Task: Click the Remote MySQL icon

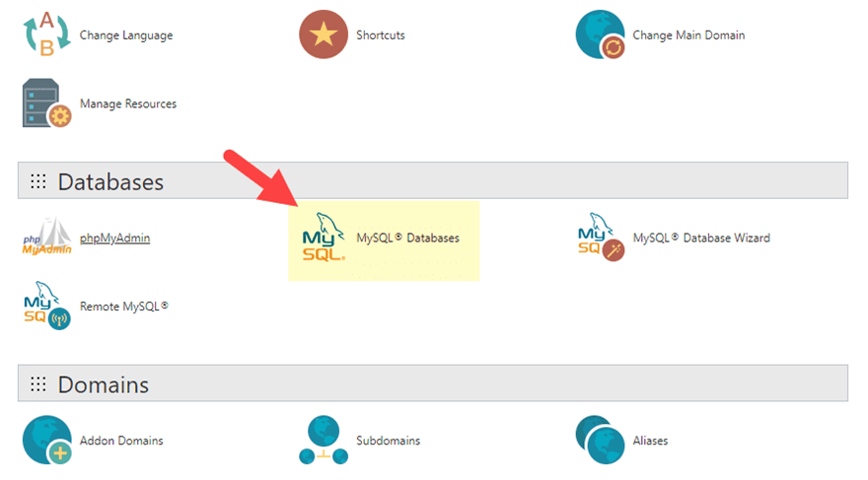Action: pos(46,306)
